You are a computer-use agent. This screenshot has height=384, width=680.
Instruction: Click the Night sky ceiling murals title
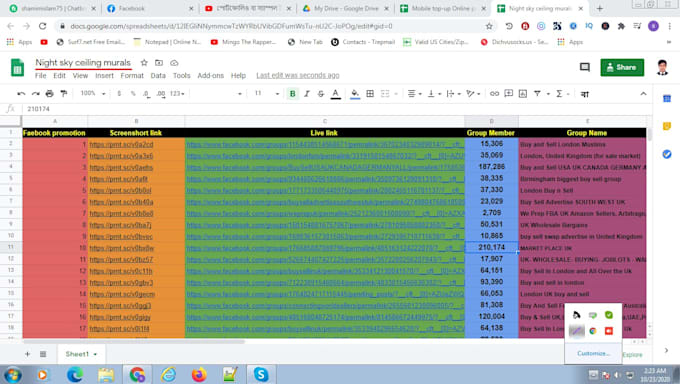point(83,63)
